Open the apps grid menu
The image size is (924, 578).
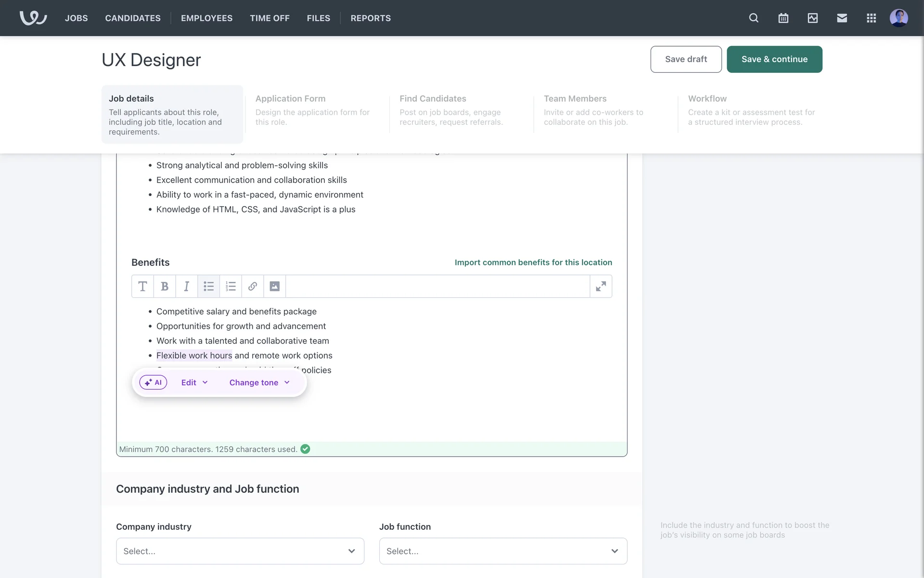click(x=871, y=18)
